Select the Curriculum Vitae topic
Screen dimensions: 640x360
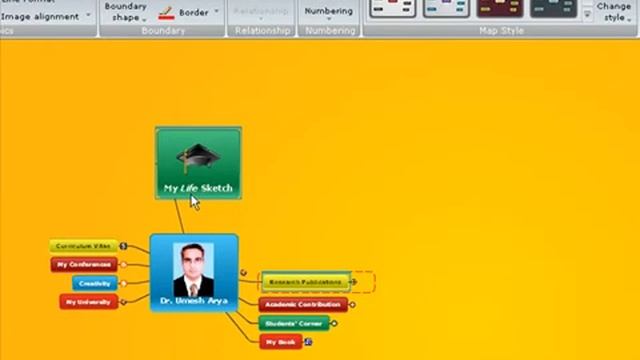tap(83, 246)
